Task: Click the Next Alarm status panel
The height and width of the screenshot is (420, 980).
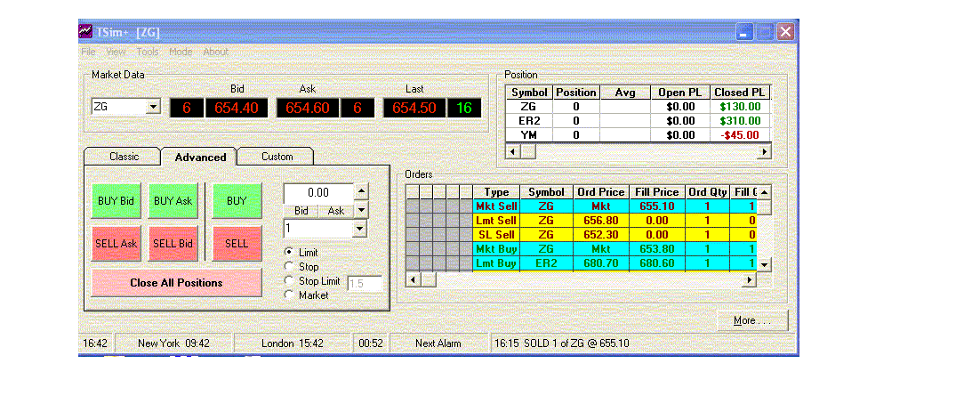Action: click(x=438, y=343)
